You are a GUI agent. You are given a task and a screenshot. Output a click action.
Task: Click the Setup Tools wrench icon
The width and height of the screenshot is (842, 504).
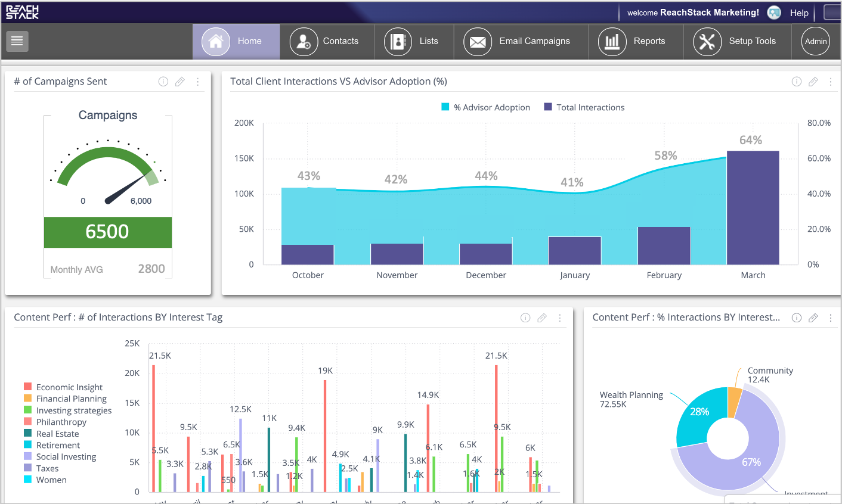click(x=707, y=41)
